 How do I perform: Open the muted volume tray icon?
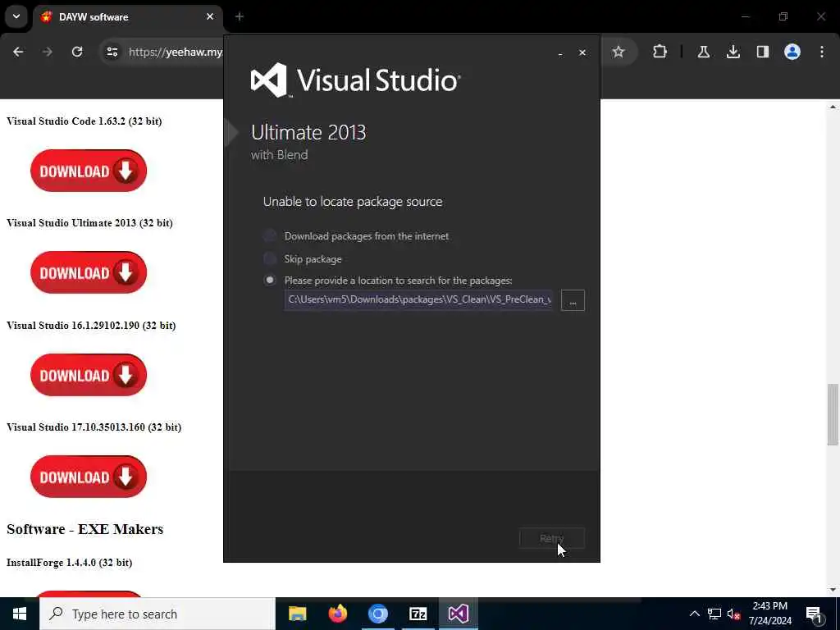[x=733, y=614]
